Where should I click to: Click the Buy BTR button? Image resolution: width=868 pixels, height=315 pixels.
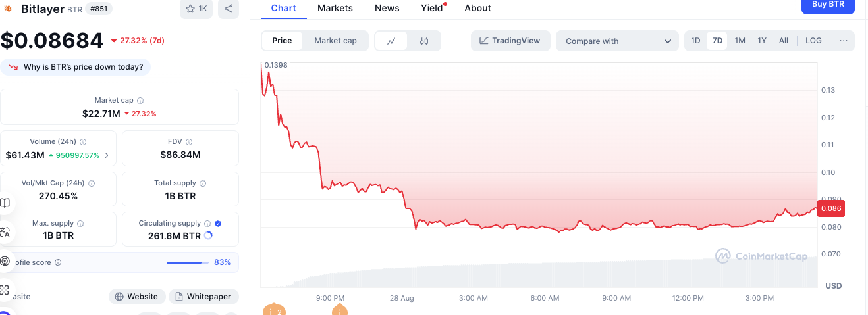click(x=827, y=5)
